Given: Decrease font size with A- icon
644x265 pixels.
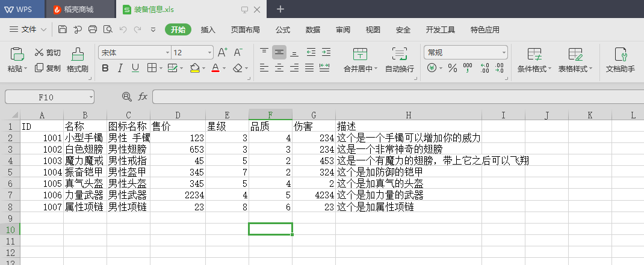Looking at the screenshot, I should pyautogui.click(x=238, y=52).
